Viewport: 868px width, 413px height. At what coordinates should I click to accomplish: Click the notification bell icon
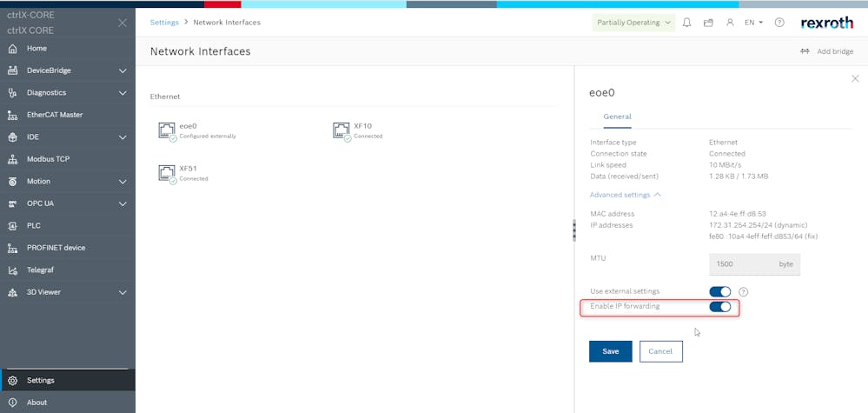coord(686,23)
